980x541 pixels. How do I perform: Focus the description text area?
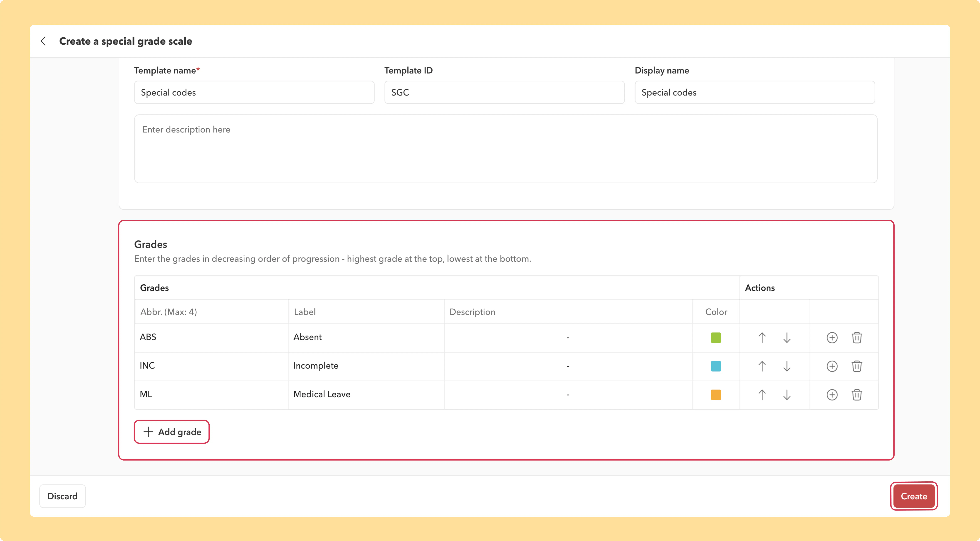click(506, 149)
